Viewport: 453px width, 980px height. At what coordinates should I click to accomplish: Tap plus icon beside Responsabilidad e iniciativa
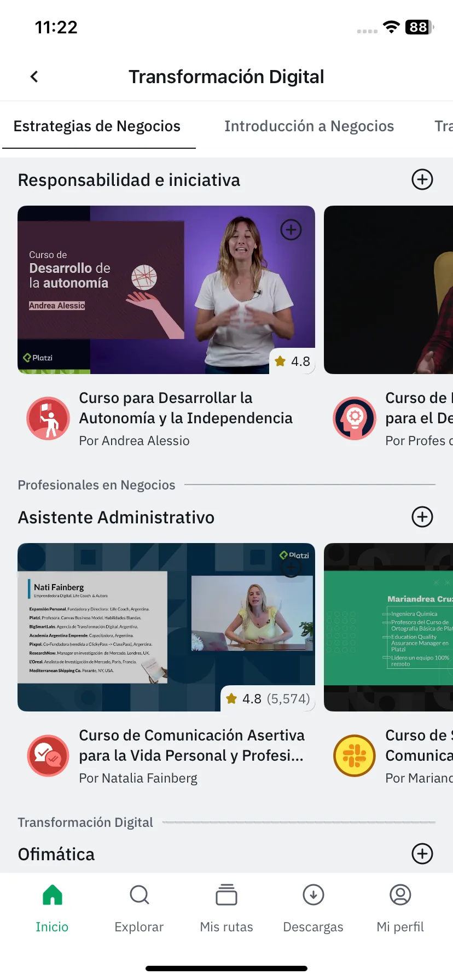point(422,179)
